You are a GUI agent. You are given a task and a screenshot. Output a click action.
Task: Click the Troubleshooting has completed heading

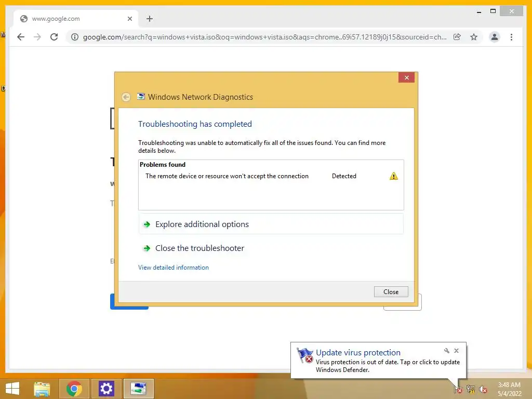pyautogui.click(x=195, y=124)
